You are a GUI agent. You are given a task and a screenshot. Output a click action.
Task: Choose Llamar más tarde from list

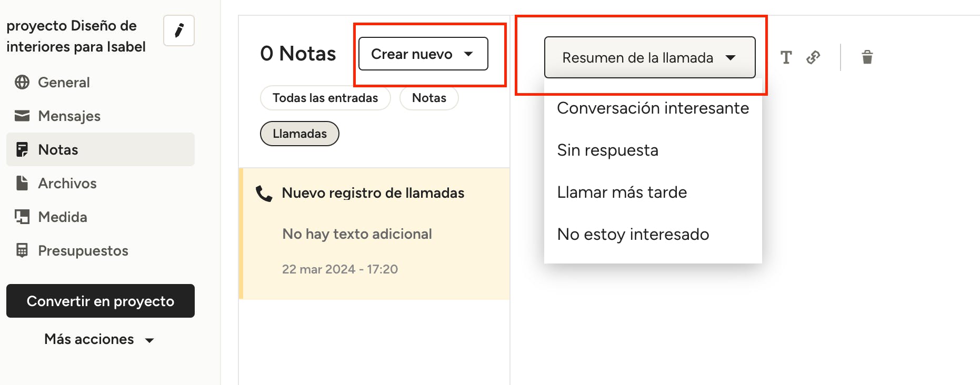point(622,192)
